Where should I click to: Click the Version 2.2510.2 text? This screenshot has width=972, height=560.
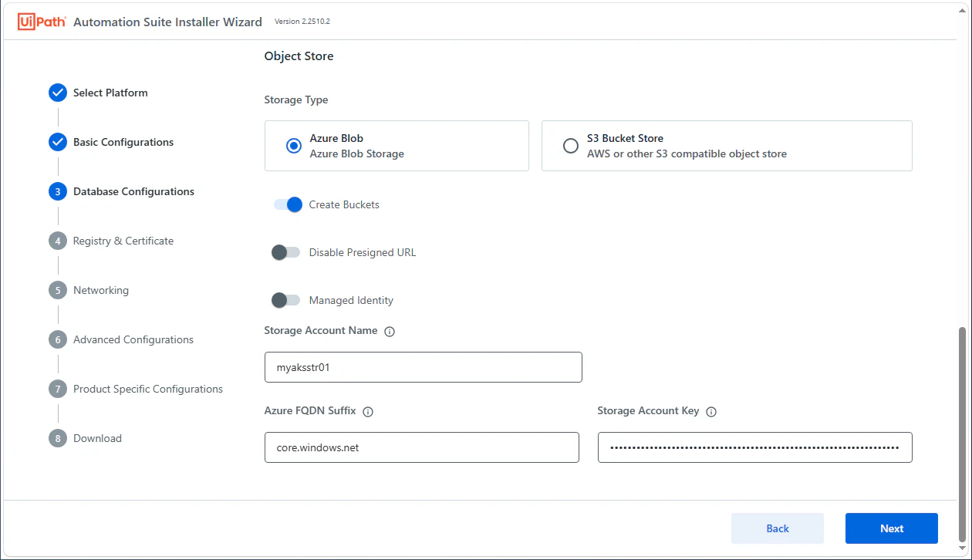coord(302,22)
